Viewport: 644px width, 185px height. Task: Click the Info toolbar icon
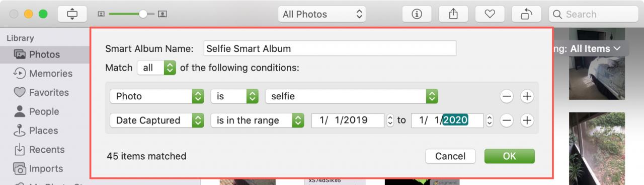[417, 15]
